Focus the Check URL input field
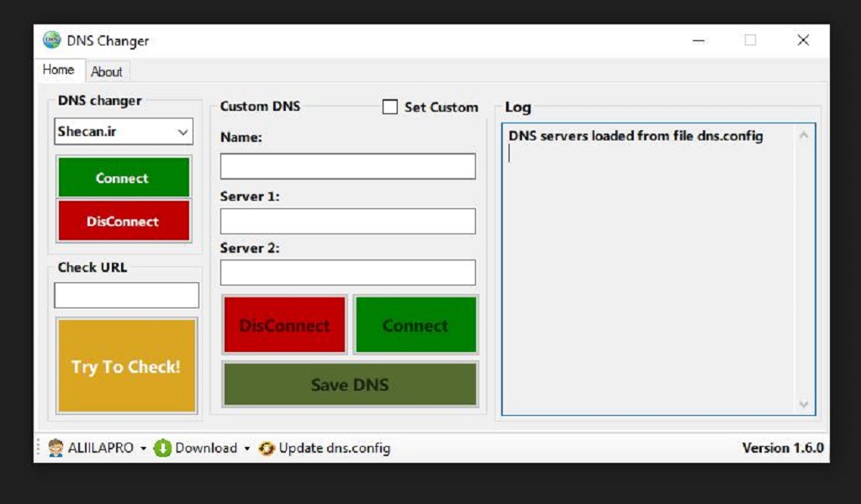The height and width of the screenshot is (504, 861). (127, 295)
